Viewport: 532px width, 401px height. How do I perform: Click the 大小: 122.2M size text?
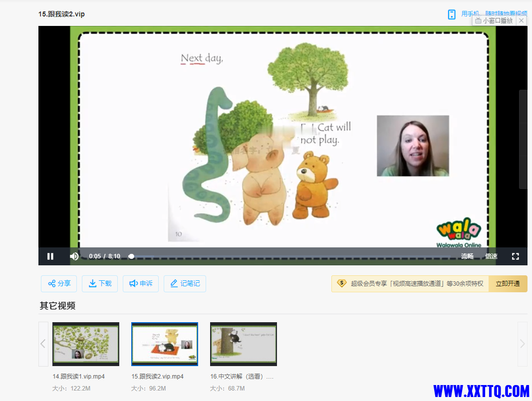[71, 389]
